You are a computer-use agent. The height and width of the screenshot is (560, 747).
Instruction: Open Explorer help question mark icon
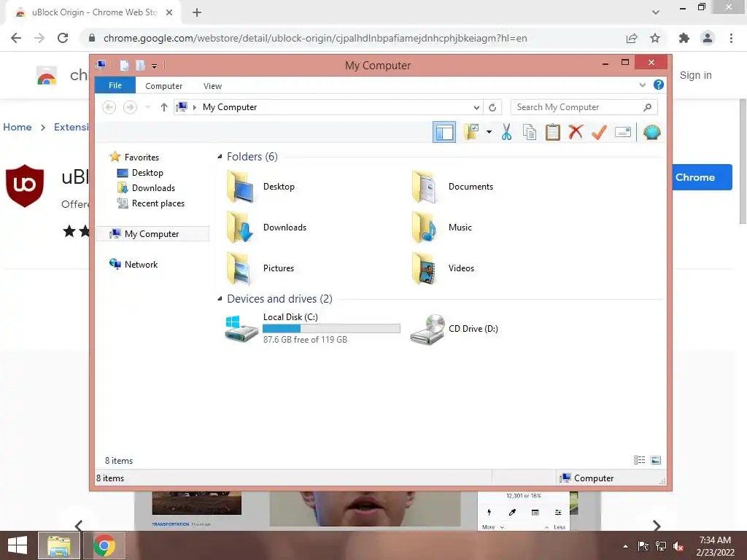659,85
